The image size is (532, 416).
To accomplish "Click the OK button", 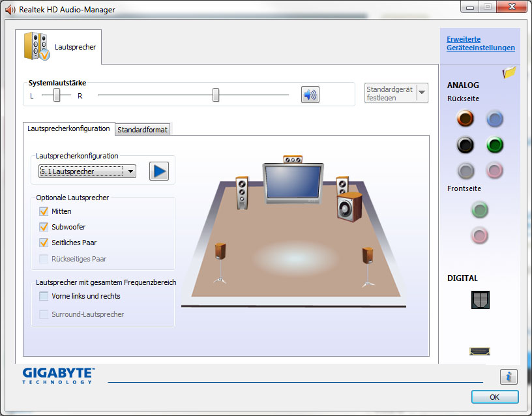I will [x=495, y=396].
